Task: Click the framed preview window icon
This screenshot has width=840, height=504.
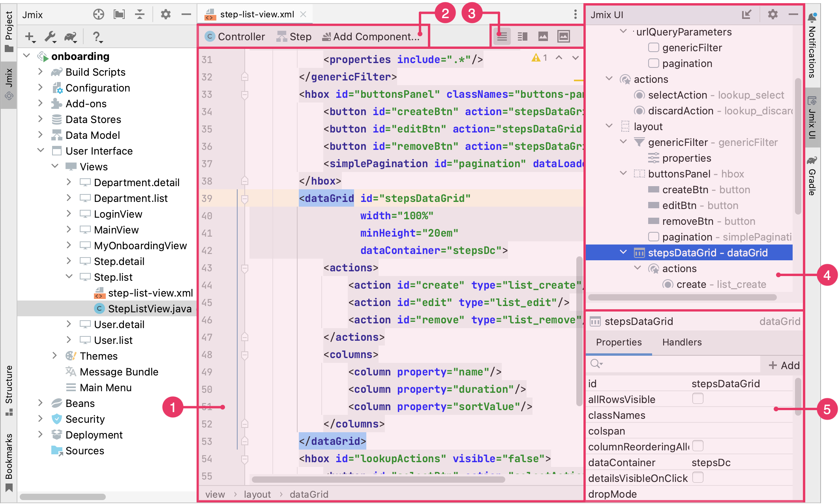Action: click(x=564, y=37)
